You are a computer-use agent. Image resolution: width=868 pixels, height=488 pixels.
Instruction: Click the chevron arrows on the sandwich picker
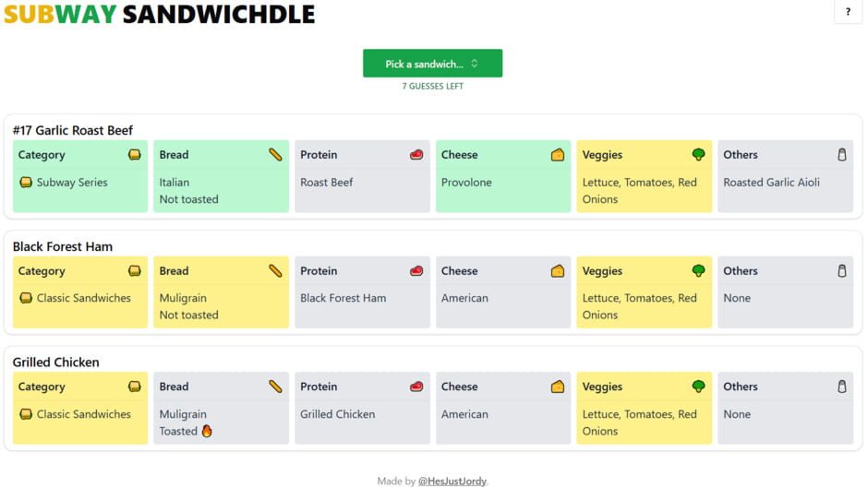coord(475,64)
